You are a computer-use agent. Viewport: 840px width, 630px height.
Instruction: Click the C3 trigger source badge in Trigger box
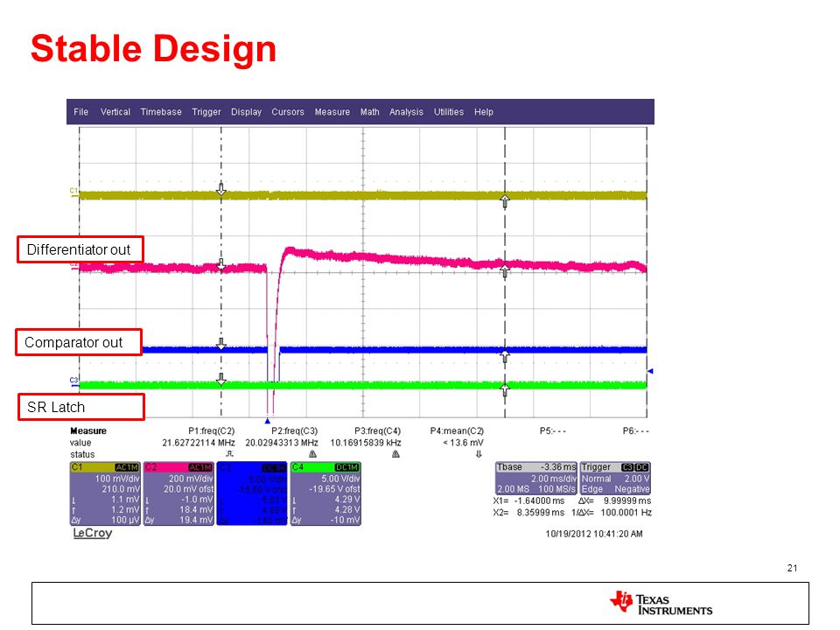628,467
